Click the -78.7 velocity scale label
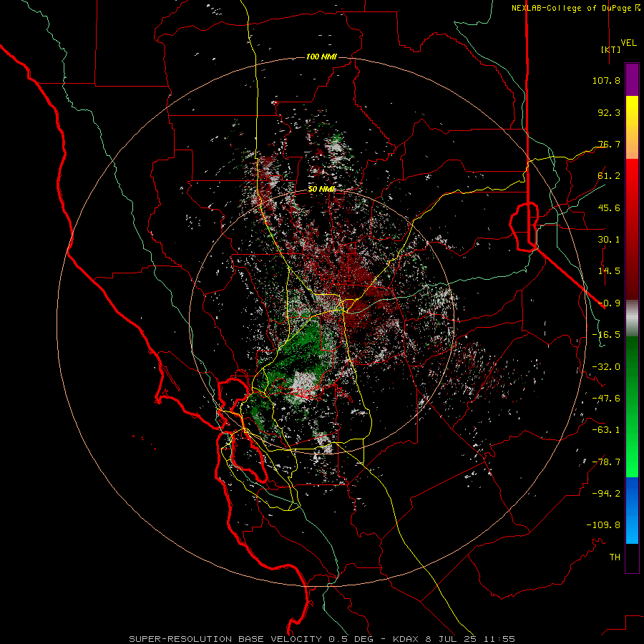Image resolution: width=644 pixels, height=644 pixels. pyautogui.click(x=606, y=462)
